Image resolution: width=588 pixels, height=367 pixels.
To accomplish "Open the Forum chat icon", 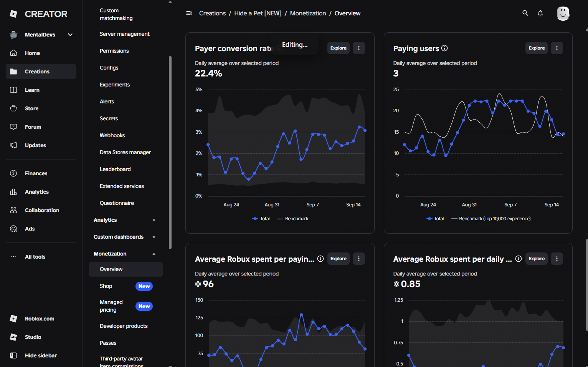I will [x=13, y=127].
